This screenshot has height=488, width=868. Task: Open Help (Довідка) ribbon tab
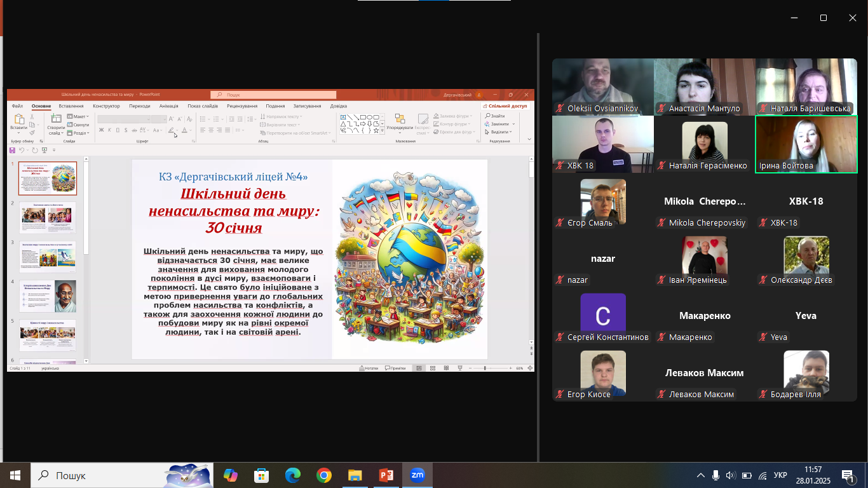(x=339, y=106)
